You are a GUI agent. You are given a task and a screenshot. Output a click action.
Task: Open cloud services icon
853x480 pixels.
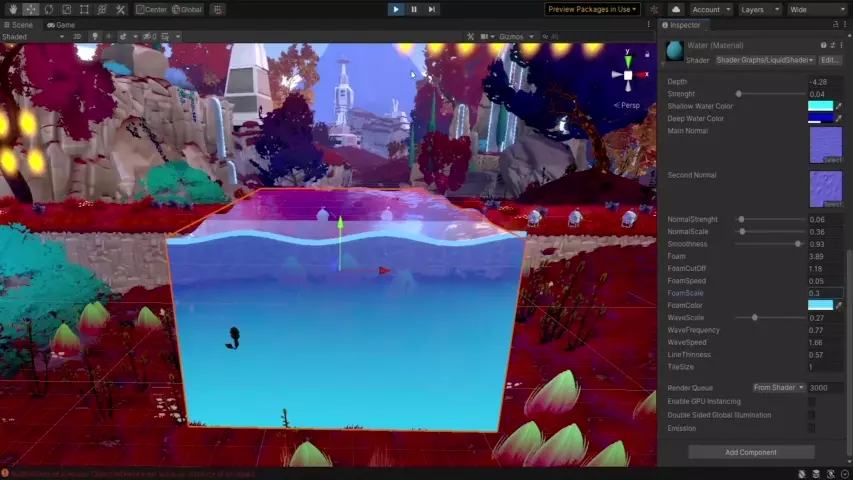675,9
